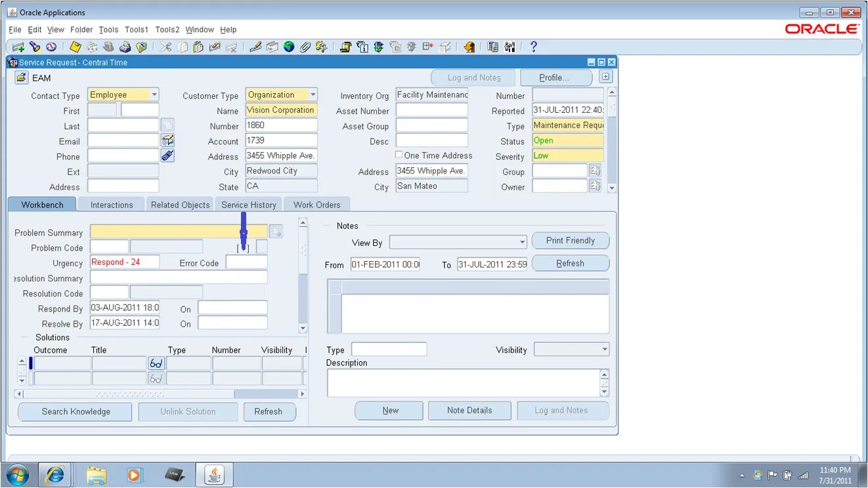Click the icon right of Problem Summary field
868x488 pixels.
click(276, 232)
